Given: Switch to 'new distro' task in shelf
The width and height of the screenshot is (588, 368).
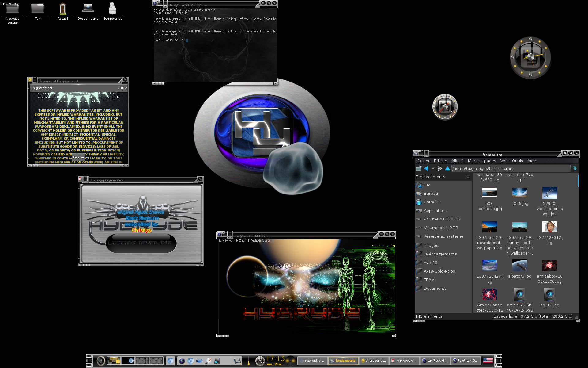Looking at the screenshot, I should coord(312,361).
